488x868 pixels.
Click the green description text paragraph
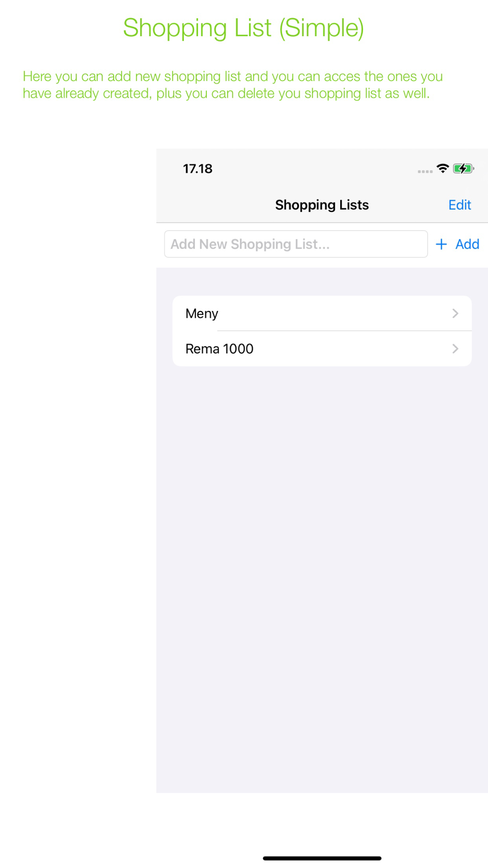[x=233, y=85]
